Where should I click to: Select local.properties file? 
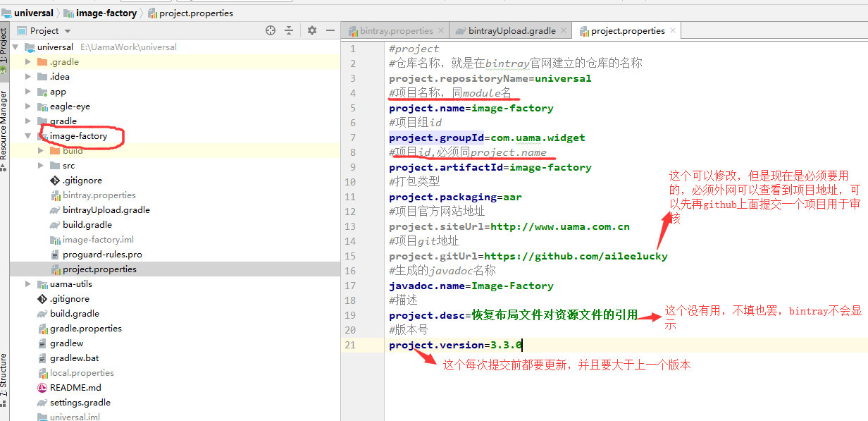(82, 373)
